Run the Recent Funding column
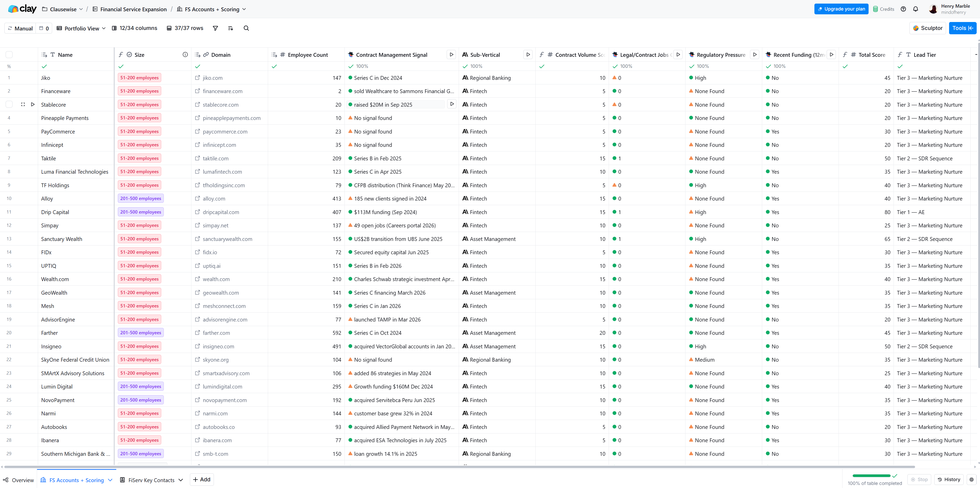Screen dimensions: 980x488 pyautogui.click(x=832, y=54)
